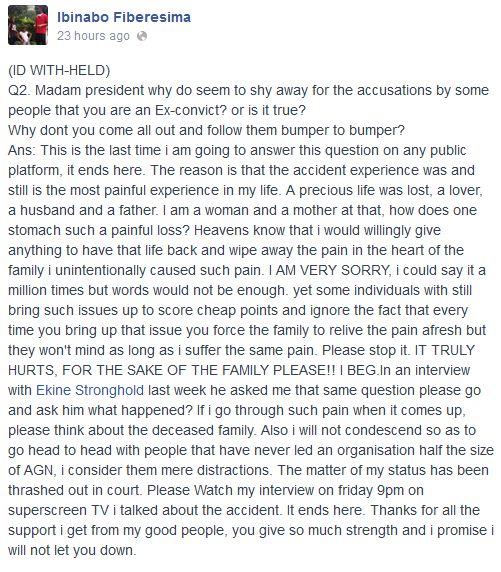Click the public globe privacy icon
The image size is (501, 572).
click(x=142, y=36)
